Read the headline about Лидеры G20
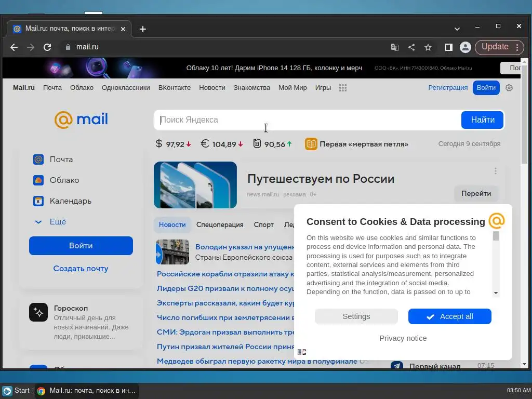The width and height of the screenshot is (532, 399). pos(225,288)
